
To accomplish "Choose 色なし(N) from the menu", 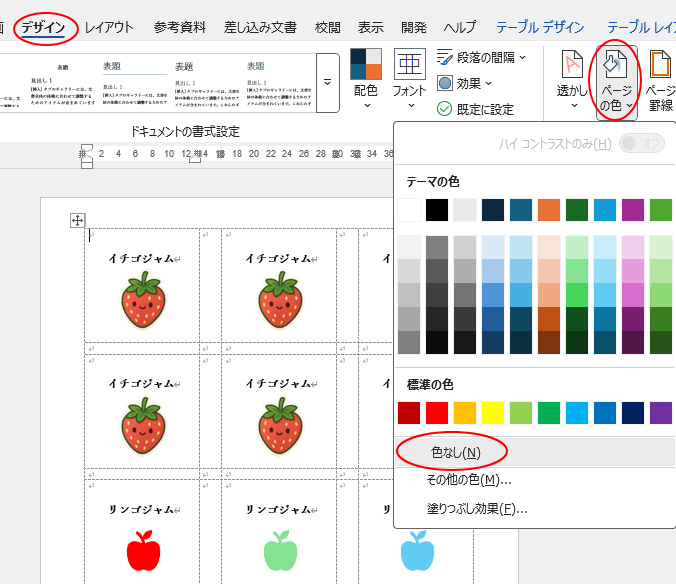I will (x=535, y=453).
